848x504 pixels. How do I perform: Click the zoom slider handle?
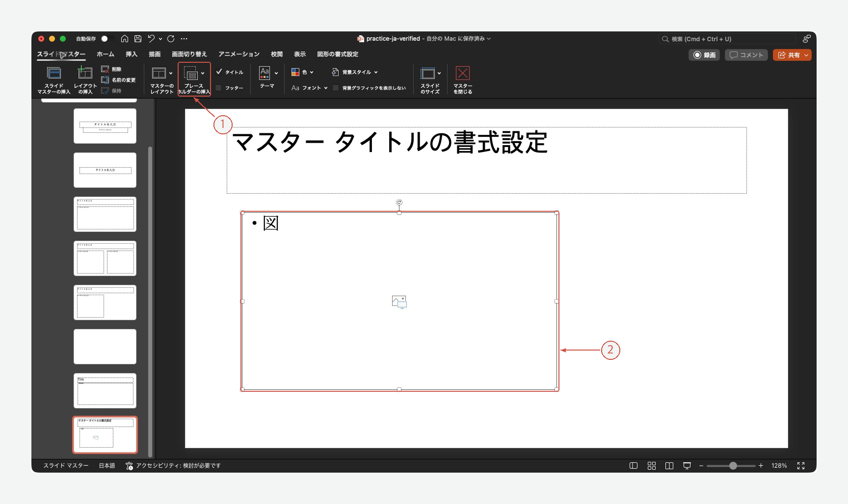pyautogui.click(x=733, y=466)
